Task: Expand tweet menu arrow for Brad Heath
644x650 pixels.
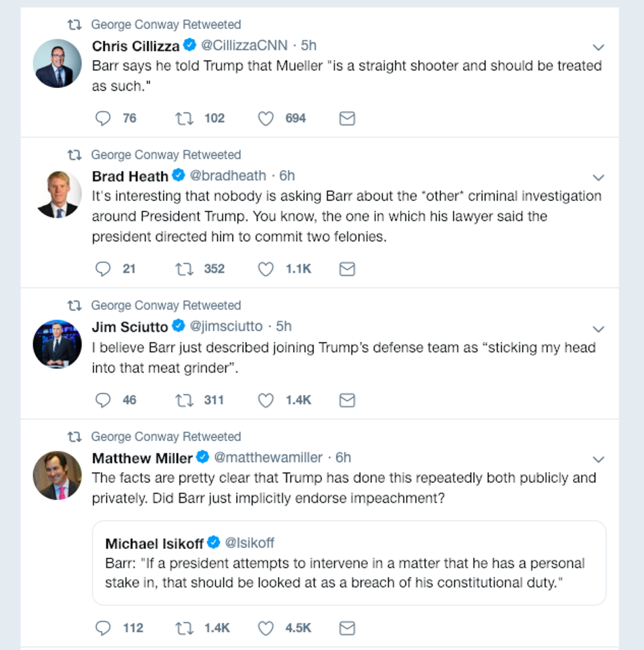Action: click(x=598, y=177)
